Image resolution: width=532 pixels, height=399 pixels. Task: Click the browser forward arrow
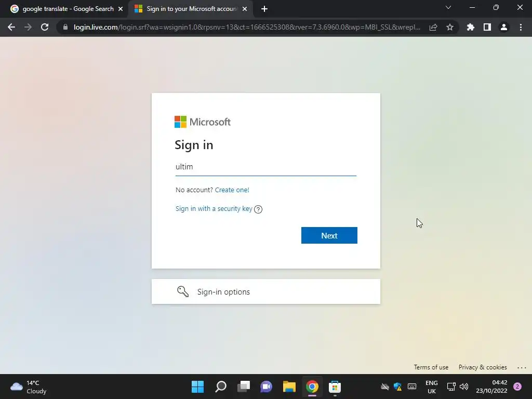(28, 27)
